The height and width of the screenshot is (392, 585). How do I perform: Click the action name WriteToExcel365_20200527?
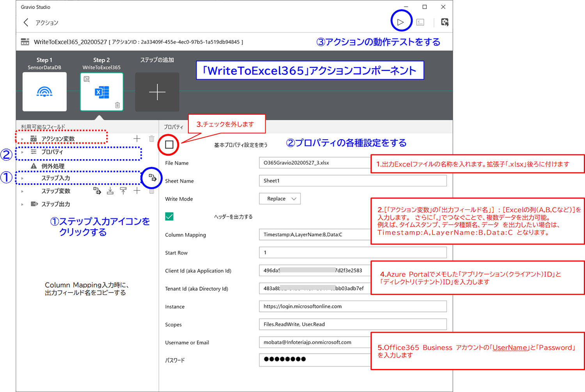(x=70, y=42)
